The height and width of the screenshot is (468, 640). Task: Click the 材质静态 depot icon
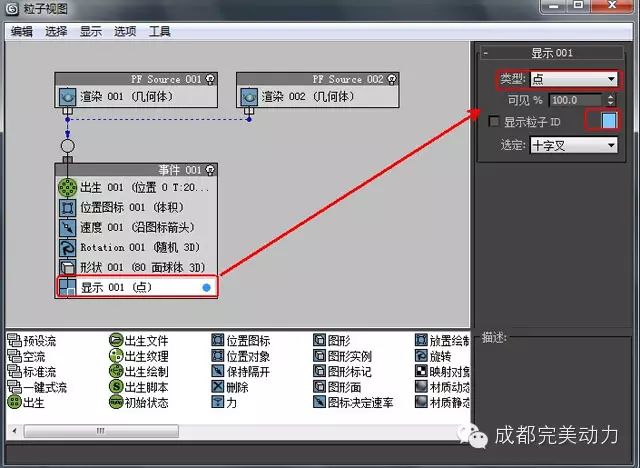(421, 402)
